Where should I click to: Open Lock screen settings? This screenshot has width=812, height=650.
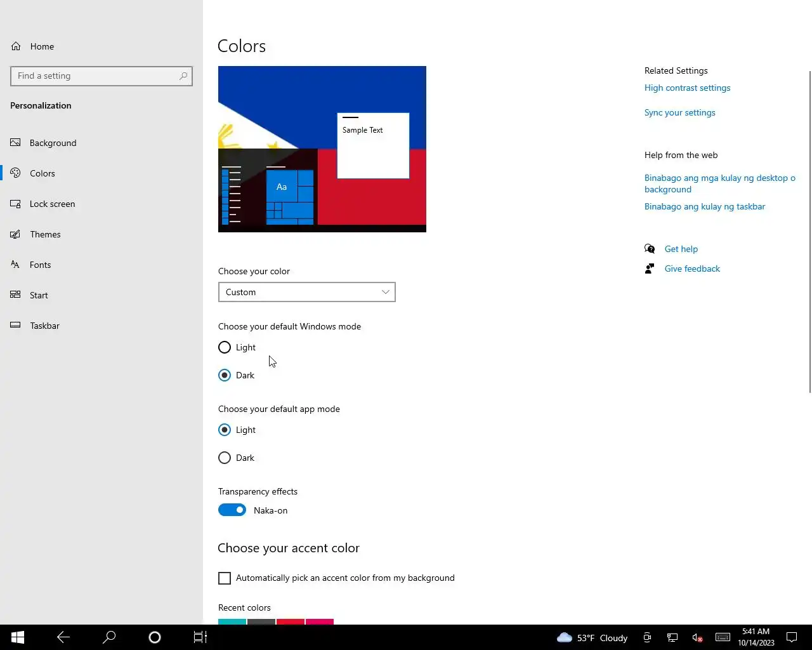[x=101, y=204]
